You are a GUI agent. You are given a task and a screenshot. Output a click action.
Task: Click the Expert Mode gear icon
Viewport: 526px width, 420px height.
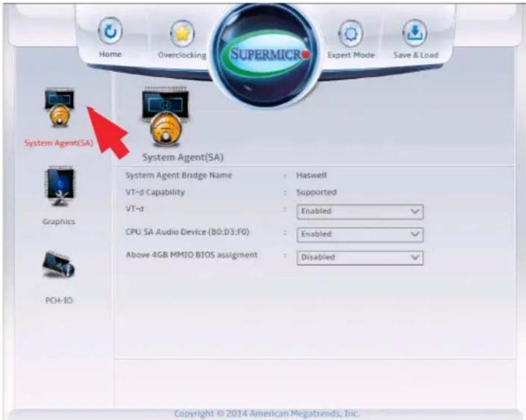[350, 33]
